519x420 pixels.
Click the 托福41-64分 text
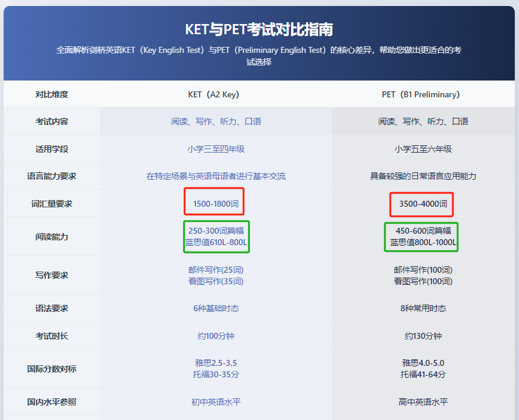[423, 374]
